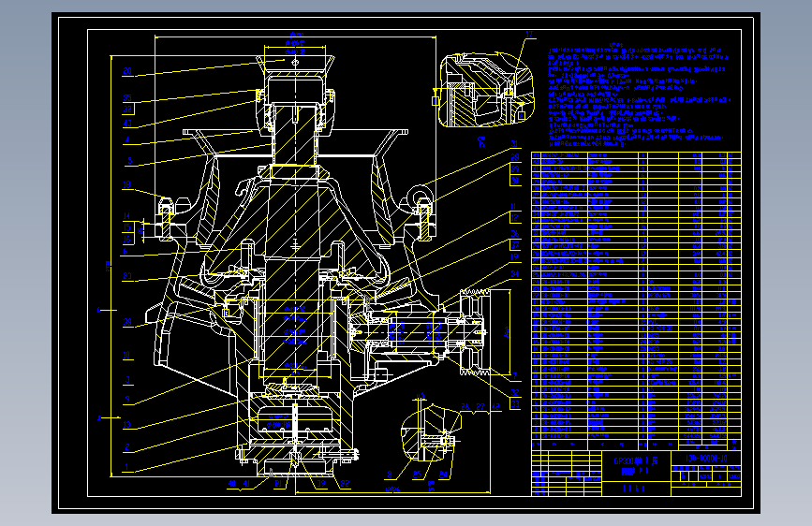Click the GP300 drawing title text
The width and height of the screenshot is (812, 526).
(636, 466)
